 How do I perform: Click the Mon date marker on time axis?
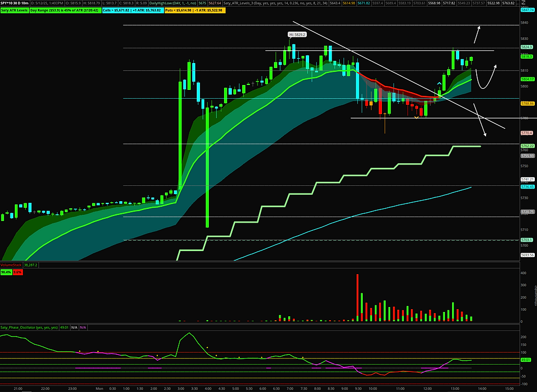pos(99,389)
